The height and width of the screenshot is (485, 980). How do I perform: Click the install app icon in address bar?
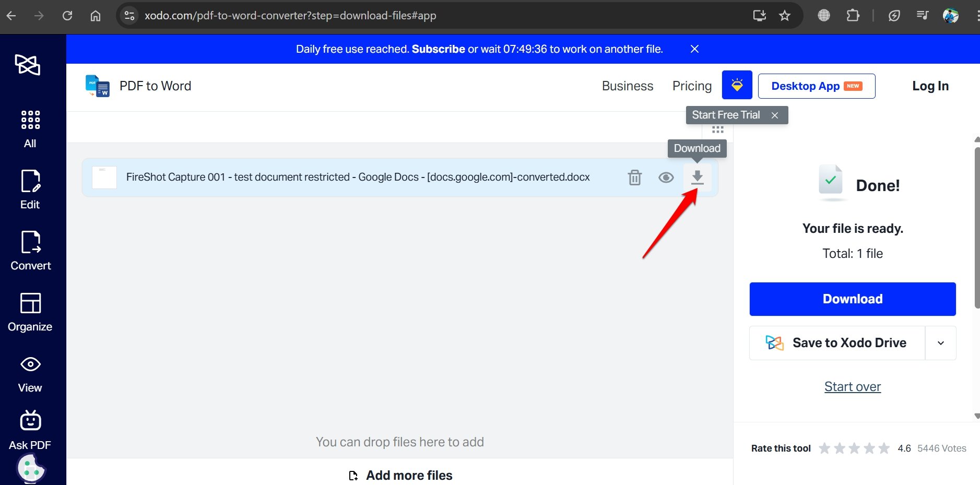760,16
